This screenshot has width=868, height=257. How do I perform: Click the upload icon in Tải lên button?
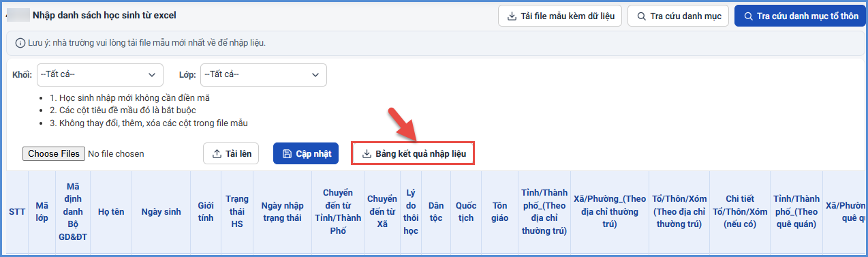coord(217,153)
